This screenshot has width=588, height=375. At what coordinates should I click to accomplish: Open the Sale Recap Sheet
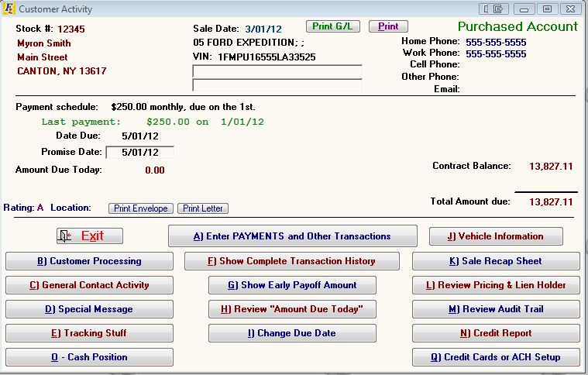point(496,261)
